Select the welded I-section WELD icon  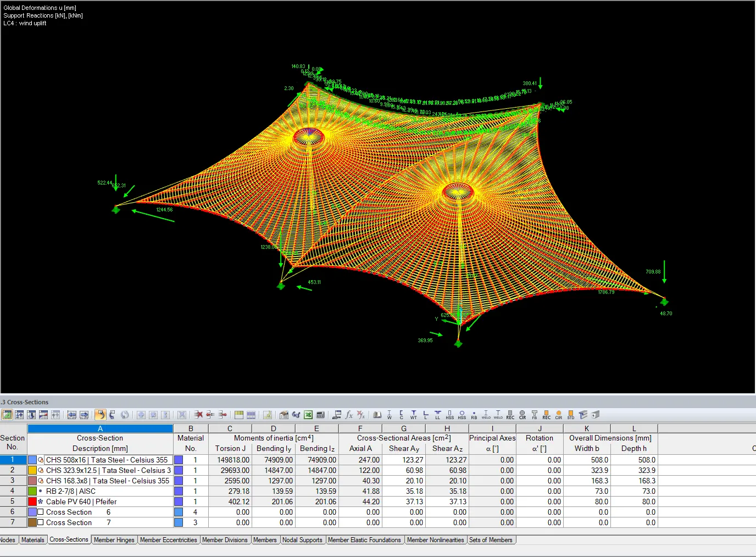(x=486, y=415)
